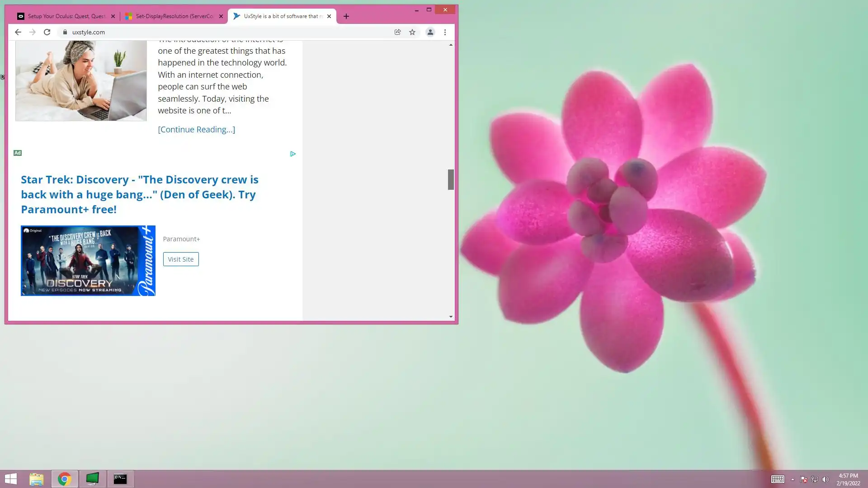
Task: Open a new browser tab
Action: tap(346, 16)
